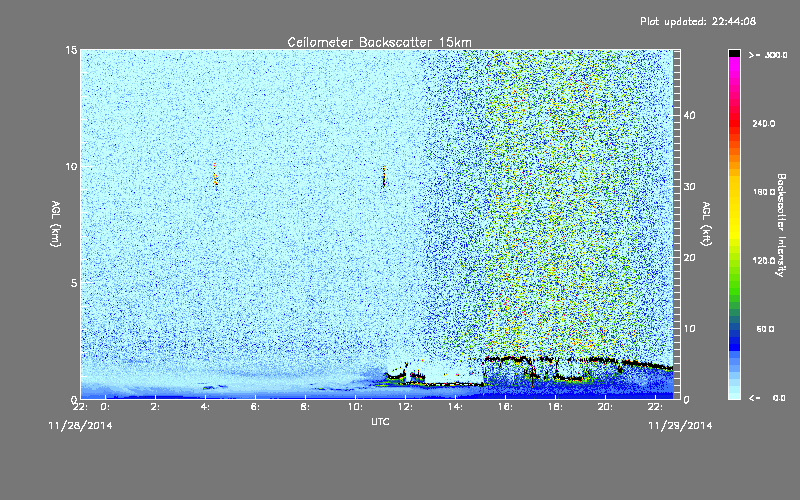Click the '15' km tick on left axis

tap(71, 50)
